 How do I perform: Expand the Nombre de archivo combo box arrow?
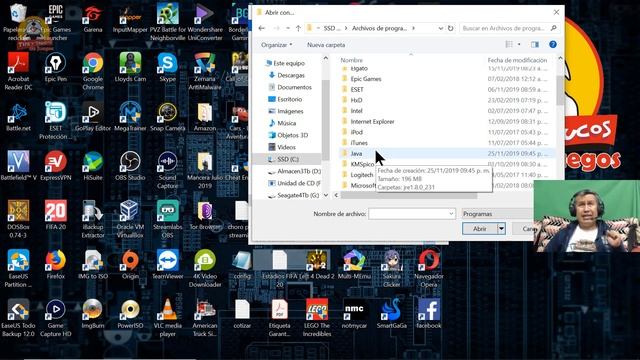point(451,213)
